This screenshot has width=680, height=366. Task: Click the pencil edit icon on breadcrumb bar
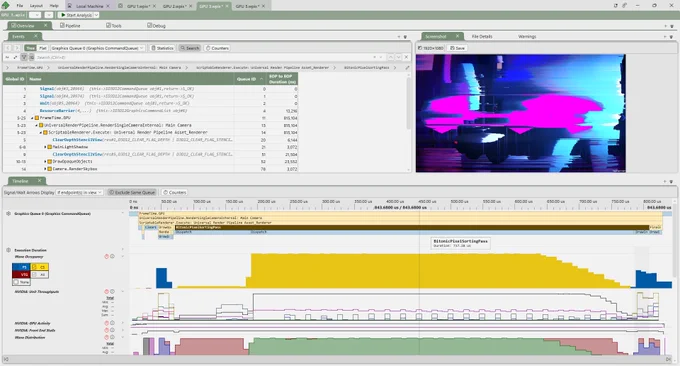[x=407, y=68]
